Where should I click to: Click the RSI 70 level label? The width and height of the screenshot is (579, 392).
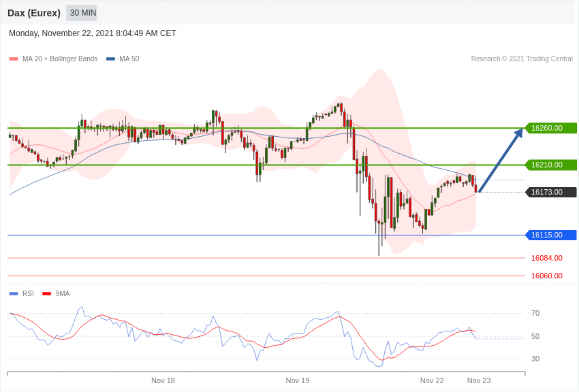[x=535, y=314]
